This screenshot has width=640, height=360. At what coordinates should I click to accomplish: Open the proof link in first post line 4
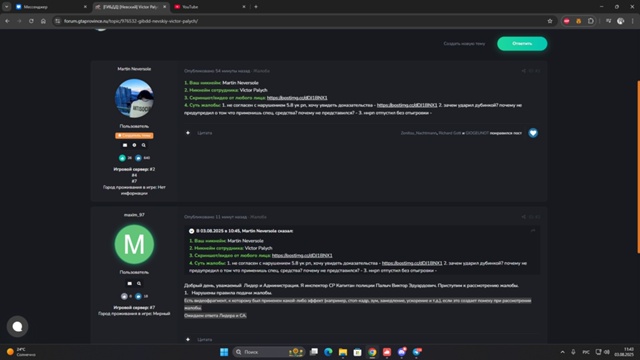click(x=407, y=105)
